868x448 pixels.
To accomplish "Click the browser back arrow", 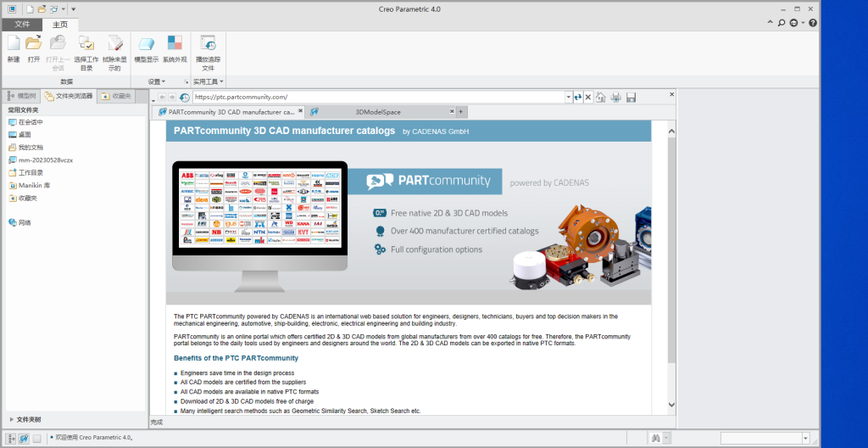I will 162,97.
